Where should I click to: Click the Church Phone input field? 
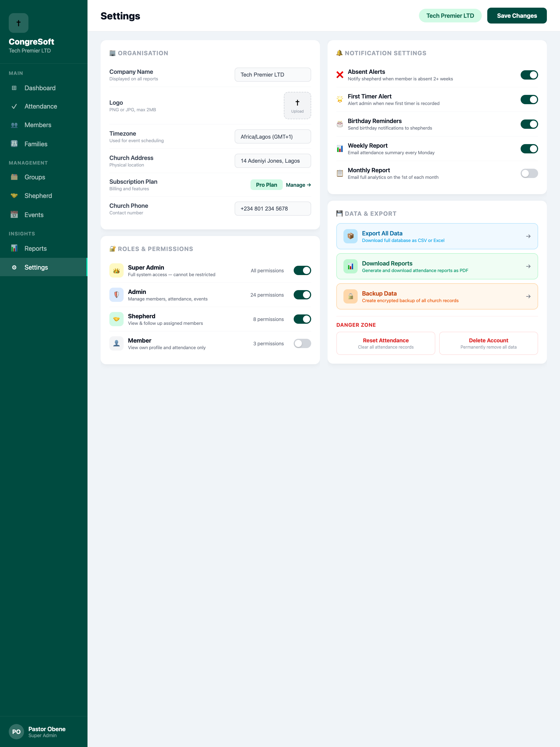(x=273, y=209)
